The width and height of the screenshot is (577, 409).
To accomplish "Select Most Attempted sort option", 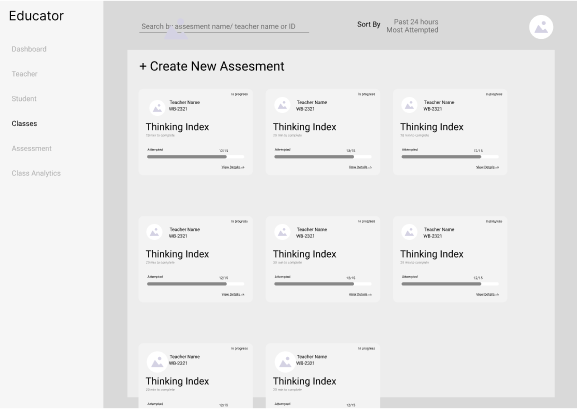I will (412, 30).
